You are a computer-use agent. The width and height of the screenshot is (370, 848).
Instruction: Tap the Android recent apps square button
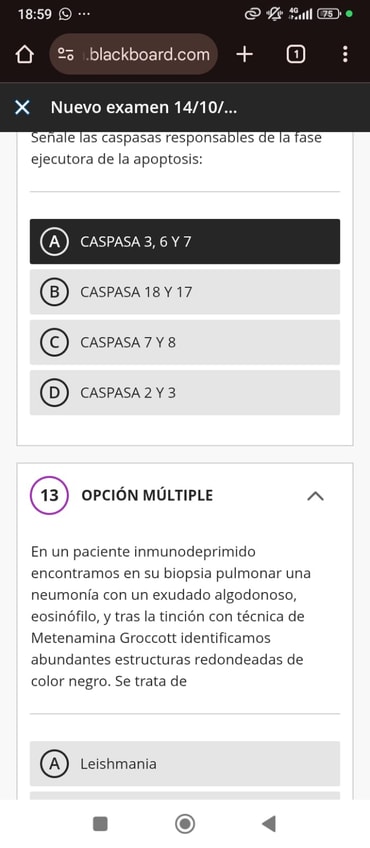pyautogui.click(x=100, y=824)
